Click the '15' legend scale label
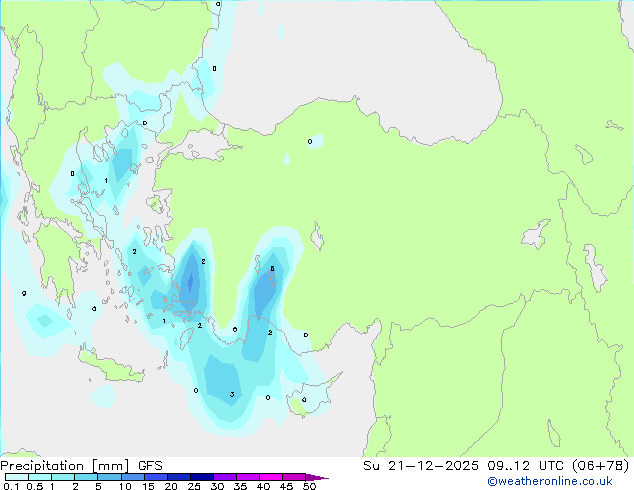This screenshot has width=634, height=490. [148, 486]
